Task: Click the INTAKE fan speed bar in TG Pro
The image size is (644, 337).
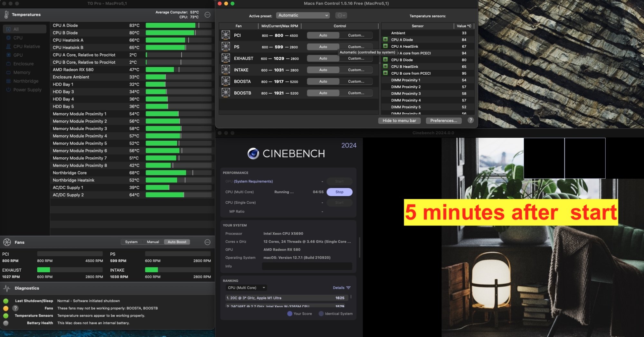Action: tap(178, 270)
